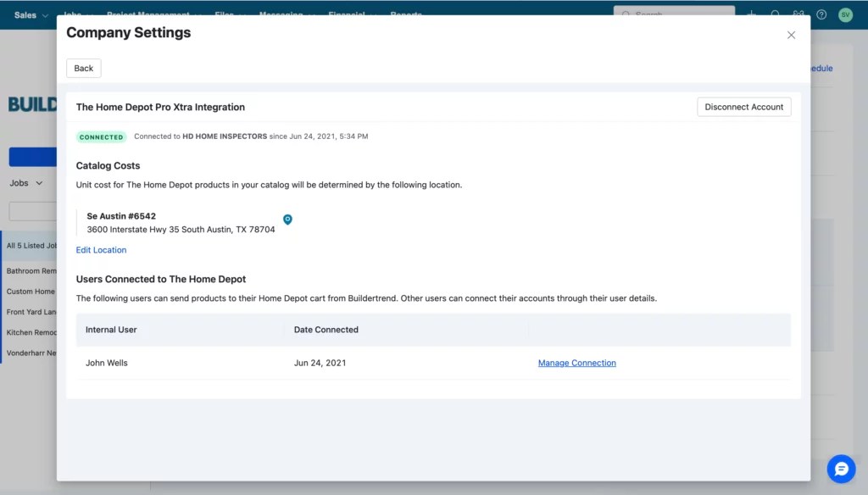Click Users Connected to The Home Depot heading
The height and width of the screenshot is (495, 868).
[161, 279]
